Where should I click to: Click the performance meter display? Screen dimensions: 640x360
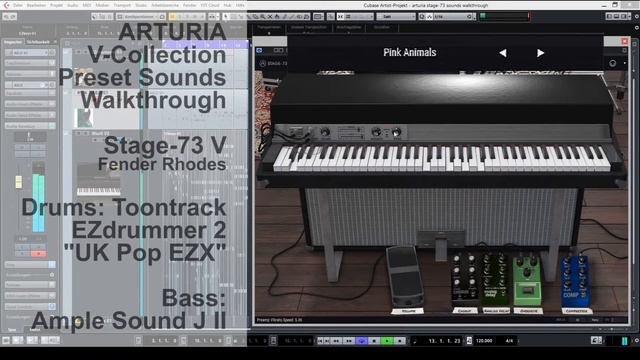click(504, 16)
